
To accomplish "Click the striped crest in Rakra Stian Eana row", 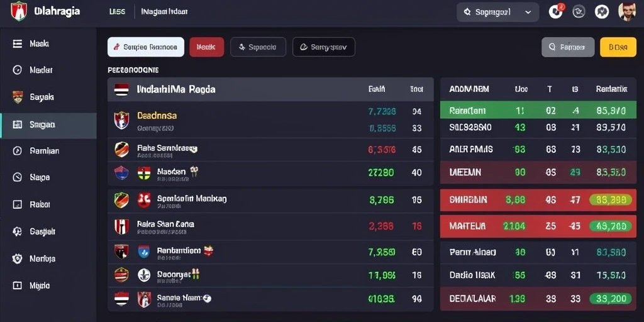I will pos(121,226).
